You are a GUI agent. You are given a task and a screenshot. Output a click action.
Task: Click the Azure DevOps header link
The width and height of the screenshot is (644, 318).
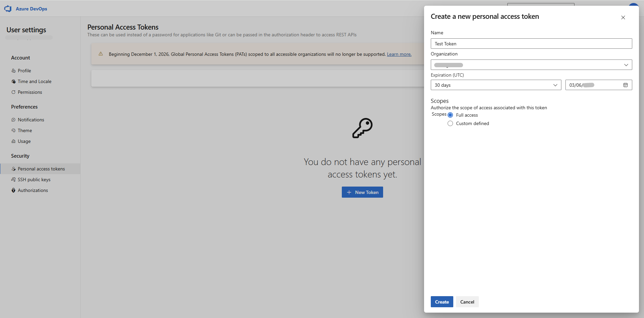[x=31, y=9]
